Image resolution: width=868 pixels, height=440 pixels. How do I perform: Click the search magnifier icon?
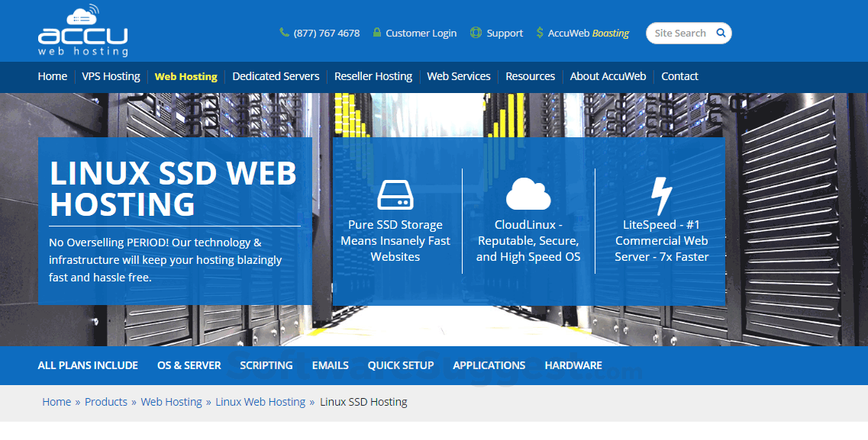pyautogui.click(x=721, y=33)
